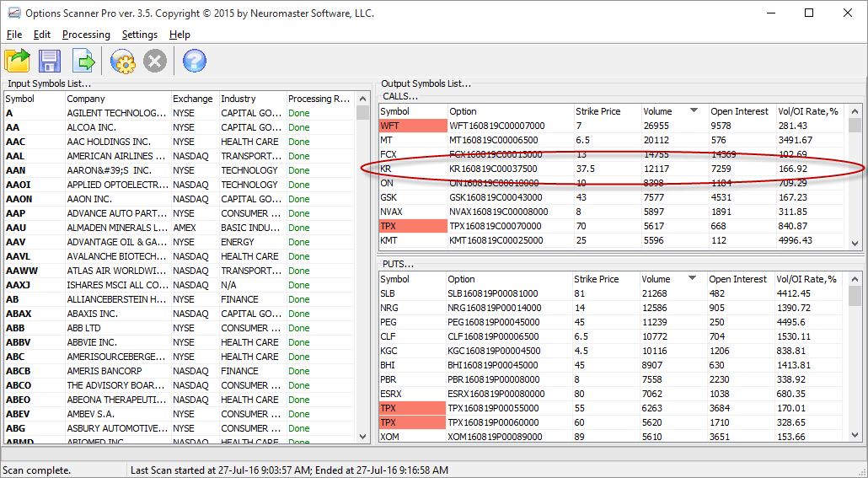The width and height of the screenshot is (868, 478).
Task: Sort CALLS by Strike Price header
Action: 608,111
